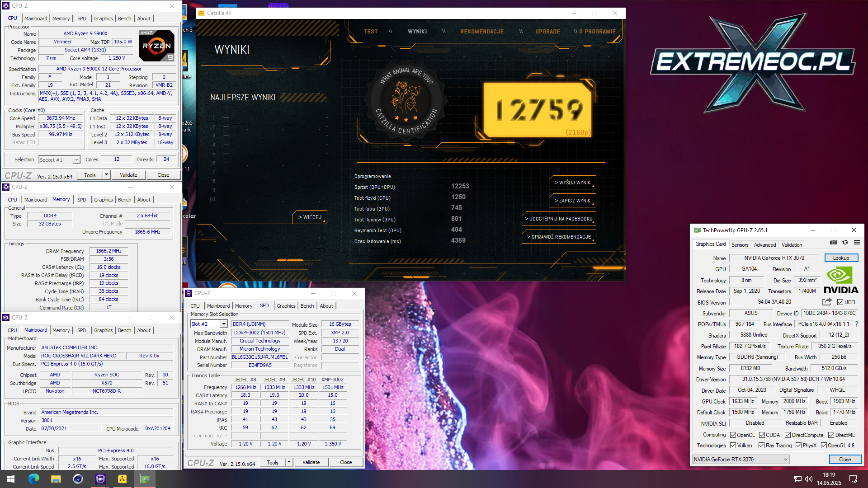Toggle the CUDA checkbox

coord(762,435)
